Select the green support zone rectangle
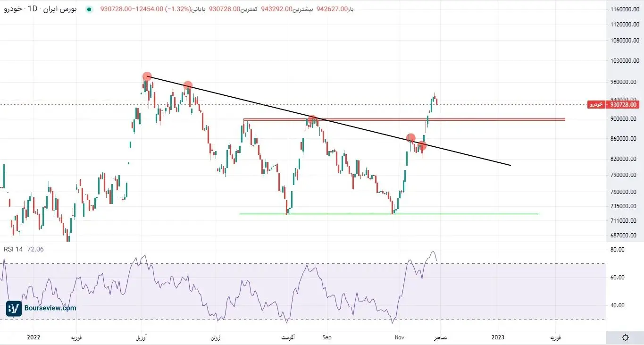 click(389, 214)
